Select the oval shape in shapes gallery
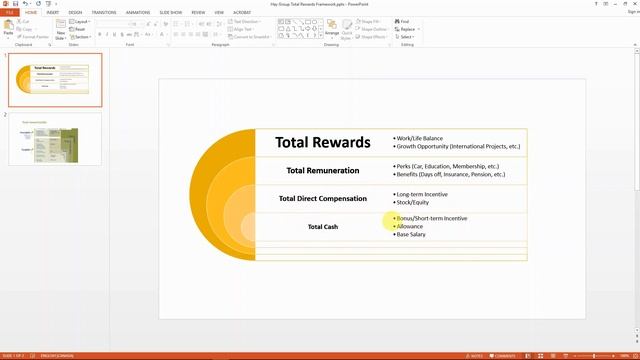 point(315,22)
